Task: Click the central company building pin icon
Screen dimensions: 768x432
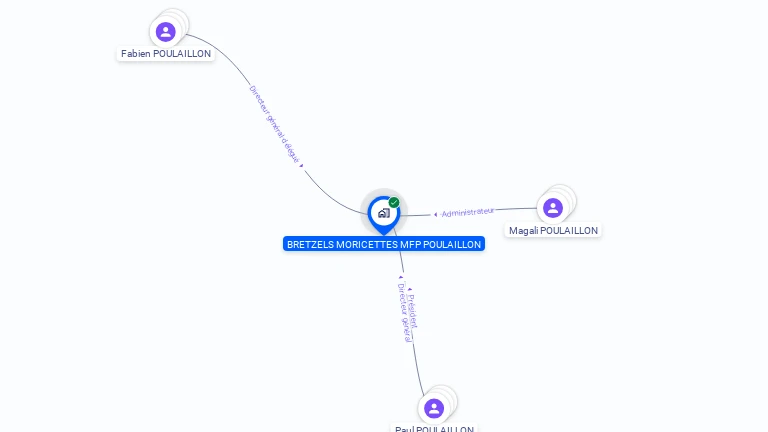Action: click(384, 214)
